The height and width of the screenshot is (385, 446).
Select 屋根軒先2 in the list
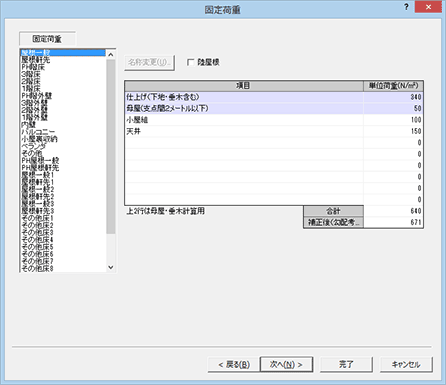(x=63, y=197)
